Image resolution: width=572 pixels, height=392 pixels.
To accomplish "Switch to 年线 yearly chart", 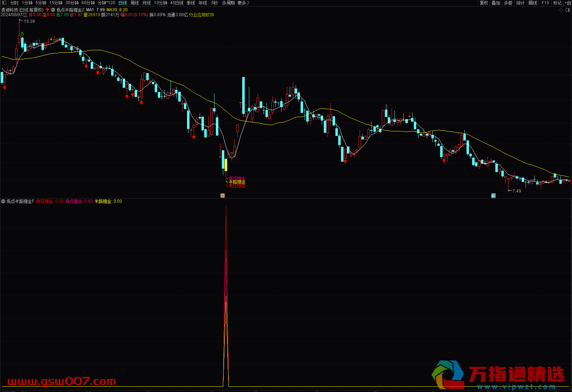I will pyautogui.click(x=203, y=3).
